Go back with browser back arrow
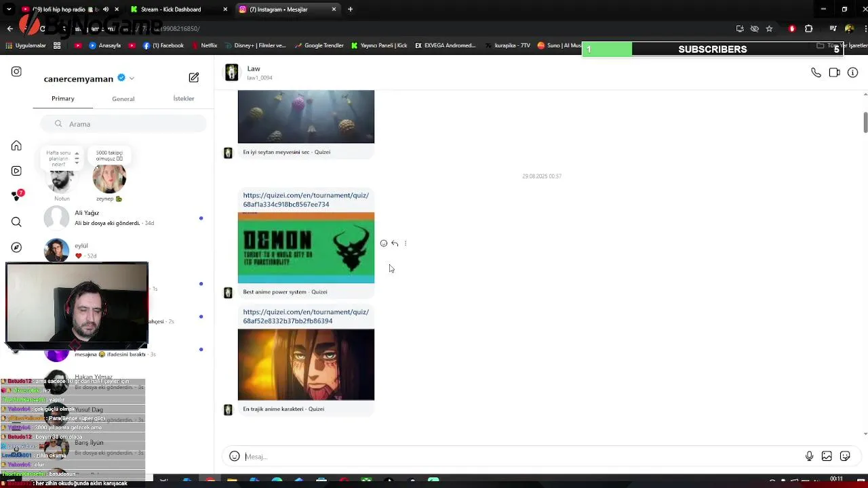The image size is (868, 488). point(9,28)
